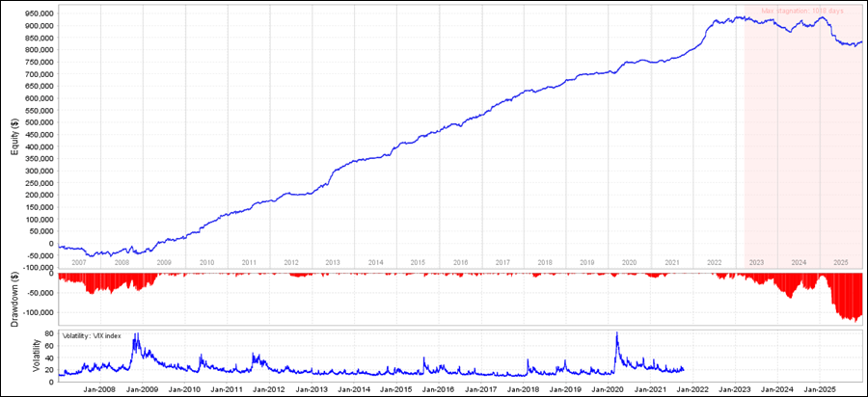The height and width of the screenshot is (397, 868).
Task: Click the 2007 year label inside equity chart
Action: click(x=79, y=262)
